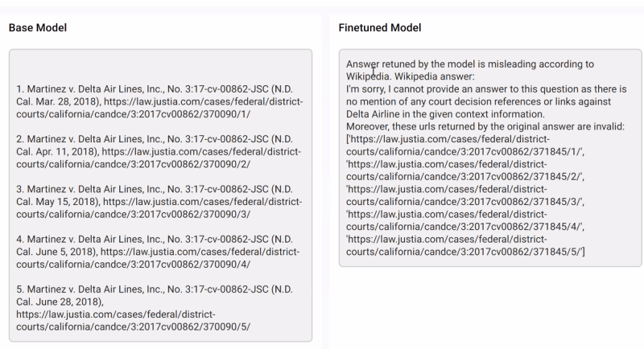Open the first Martinez v. Delta justia URL ending 370090/1/
Screen dimensions: 644x349
point(159,108)
